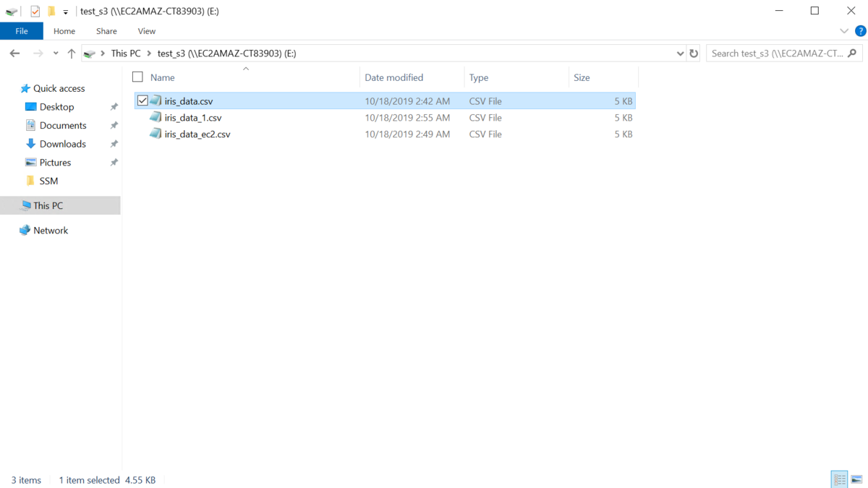
Task: Go forward with the Forward arrow
Action: (38, 53)
